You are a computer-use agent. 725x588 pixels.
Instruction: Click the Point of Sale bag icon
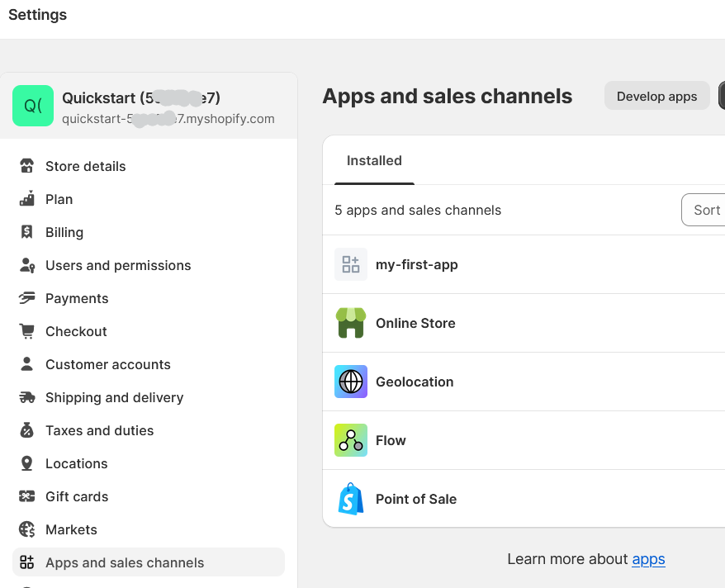tap(351, 499)
